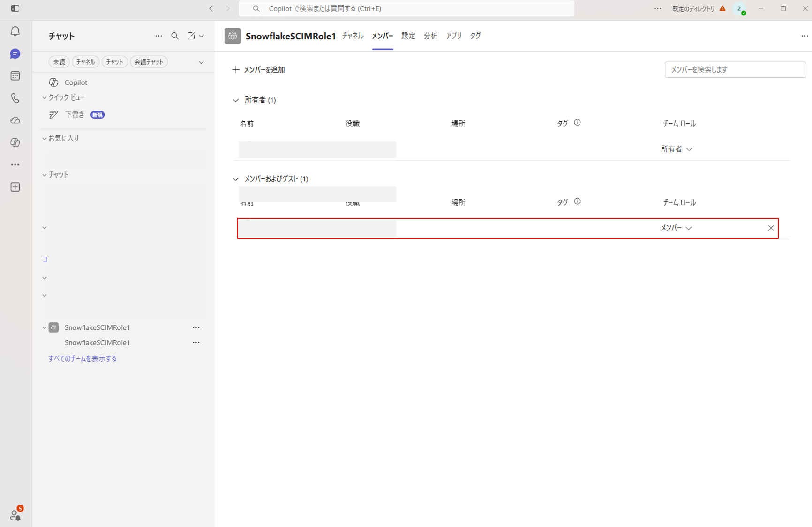
Task: Open the Calendar icon in the sidebar
Action: (15, 76)
